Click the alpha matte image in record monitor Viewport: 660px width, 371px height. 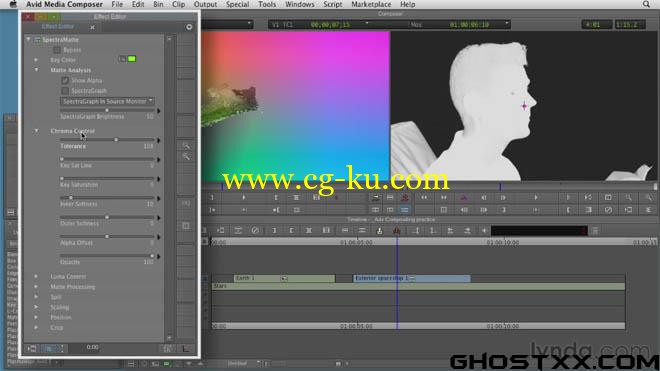524,106
